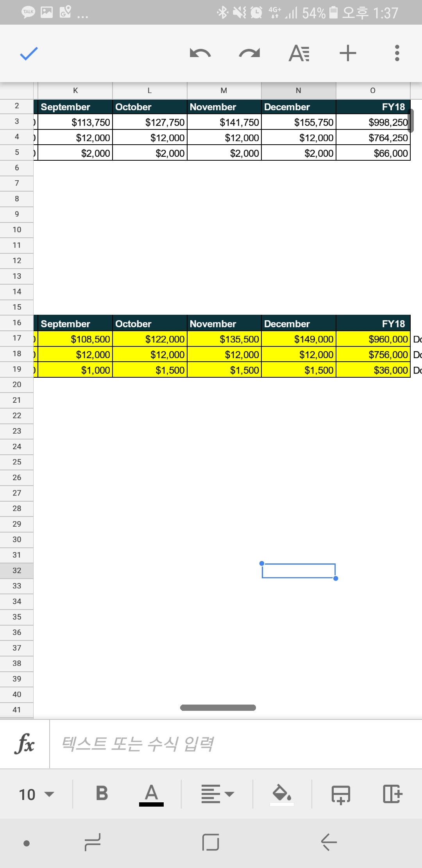
Task: Insert a row with the row icon
Action: click(341, 794)
